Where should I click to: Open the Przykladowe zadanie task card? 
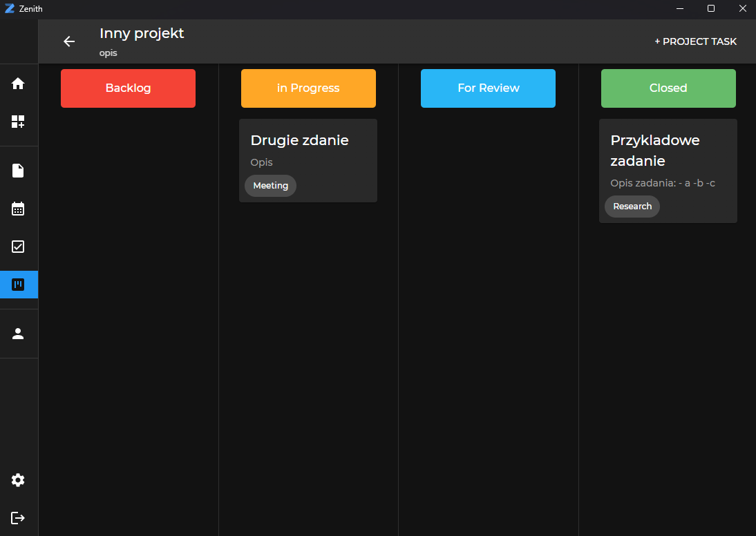pyautogui.click(x=668, y=171)
